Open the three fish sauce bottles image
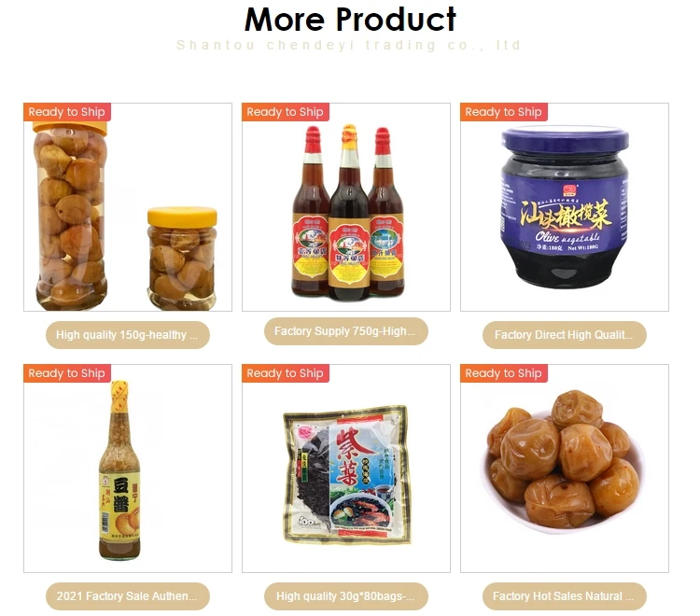 (x=346, y=207)
